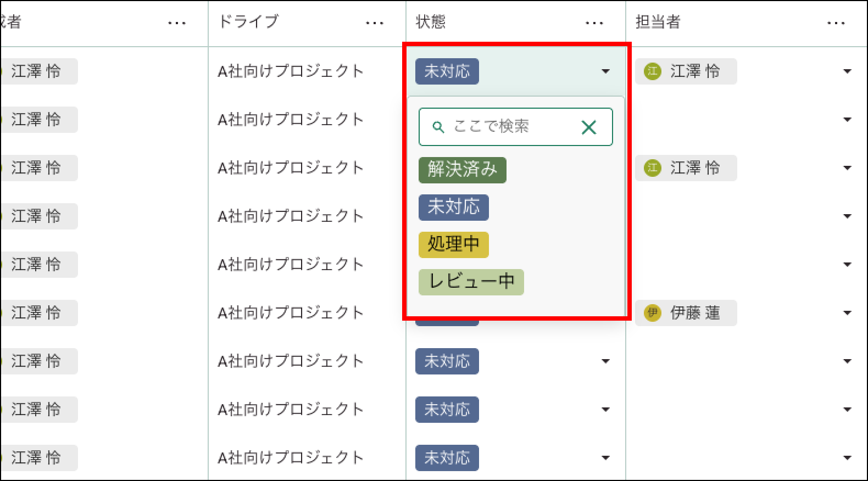The height and width of the screenshot is (481, 868).
Task: Select 解決済み status option
Action: point(462,170)
